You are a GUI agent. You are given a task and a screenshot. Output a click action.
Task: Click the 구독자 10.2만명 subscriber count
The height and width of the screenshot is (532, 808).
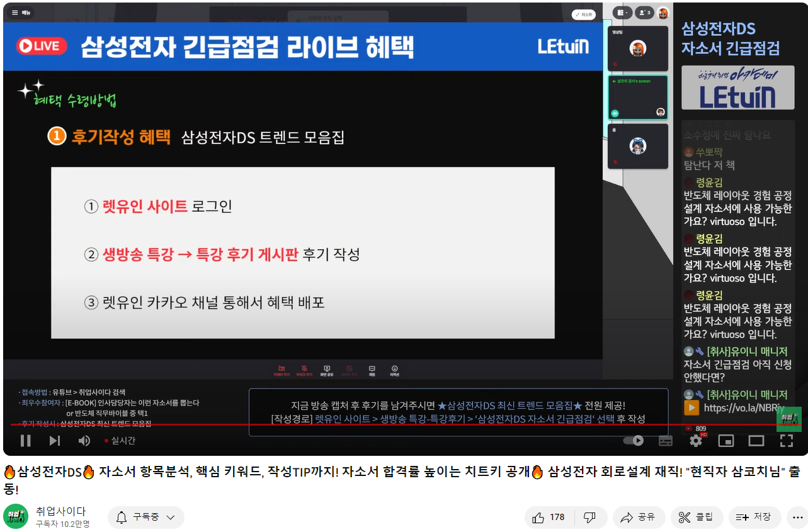[63, 524]
